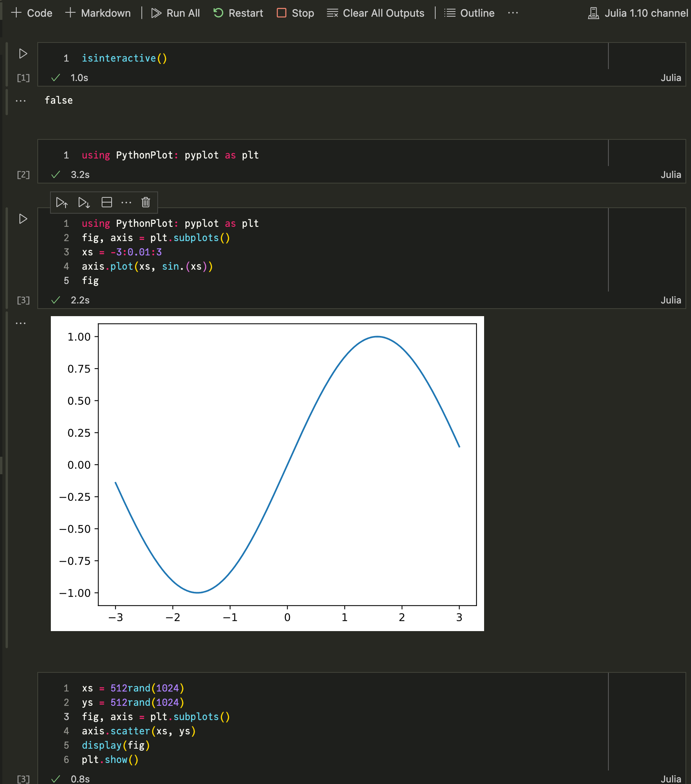The image size is (691, 784).
Task: Click 'fig, axis = plt.subplots()' in the sine plot cell
Action: pos(156,238)
